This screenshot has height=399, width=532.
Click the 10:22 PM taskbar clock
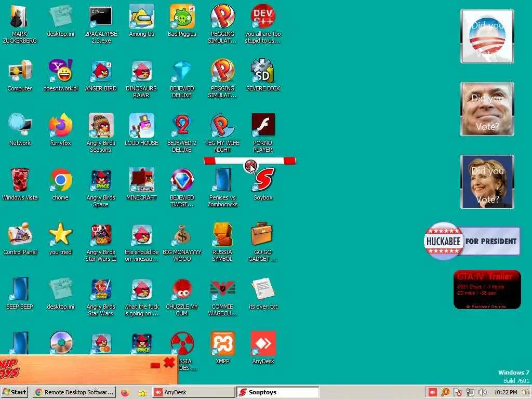tap(506, 392)
